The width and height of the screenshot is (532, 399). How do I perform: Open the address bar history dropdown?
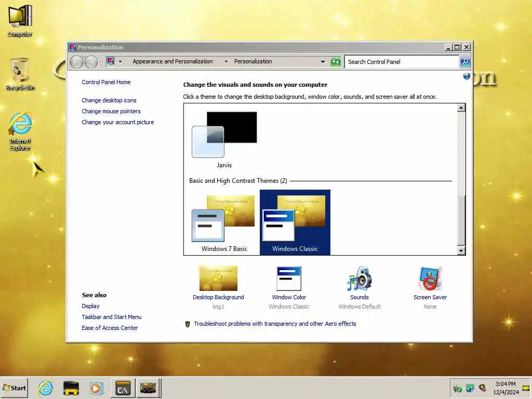pos(322,62)
